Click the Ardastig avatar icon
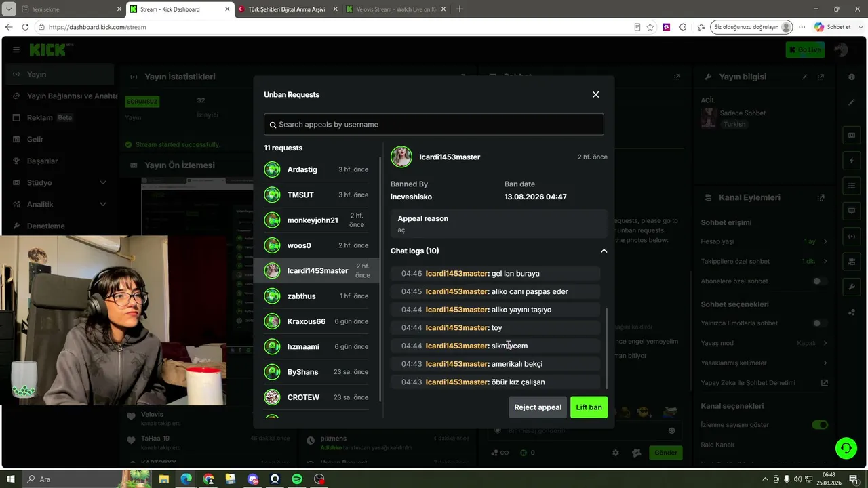The height and width of the screenshot is (488, 868). pos(272,169)
